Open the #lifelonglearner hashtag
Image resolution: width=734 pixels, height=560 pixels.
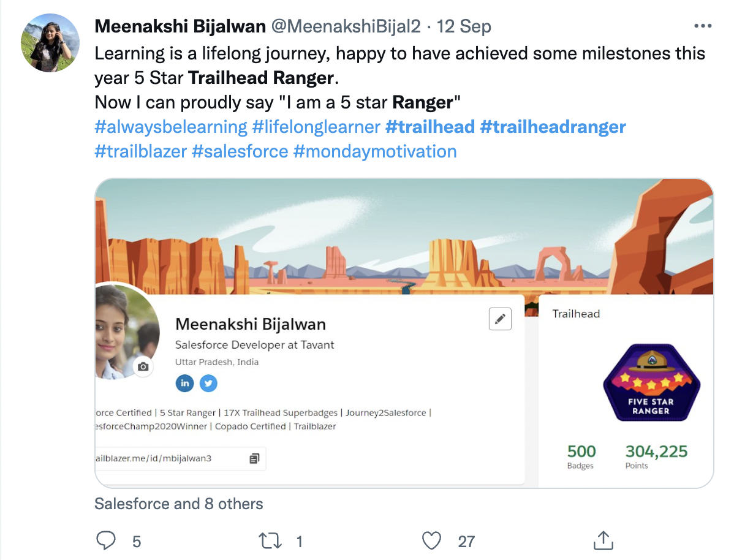click(316, 127)
